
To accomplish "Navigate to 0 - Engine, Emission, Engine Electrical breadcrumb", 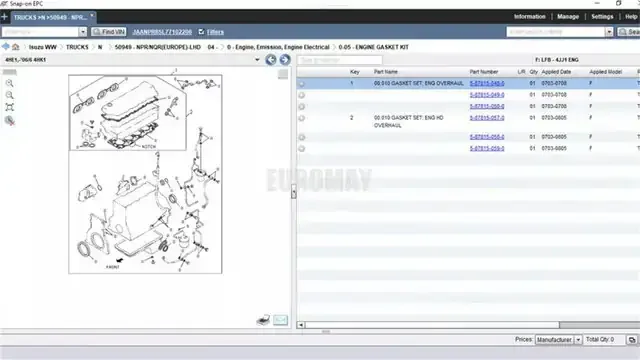I will (x=278, y=47).
